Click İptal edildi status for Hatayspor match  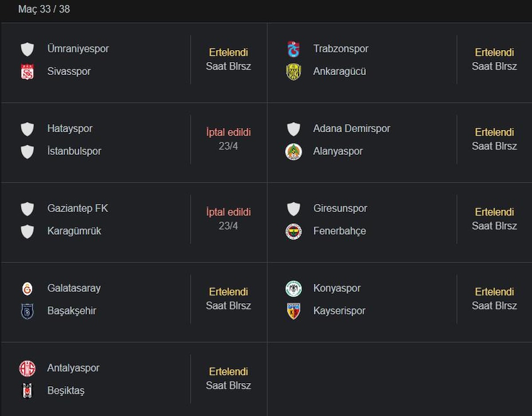click(228, 132)
